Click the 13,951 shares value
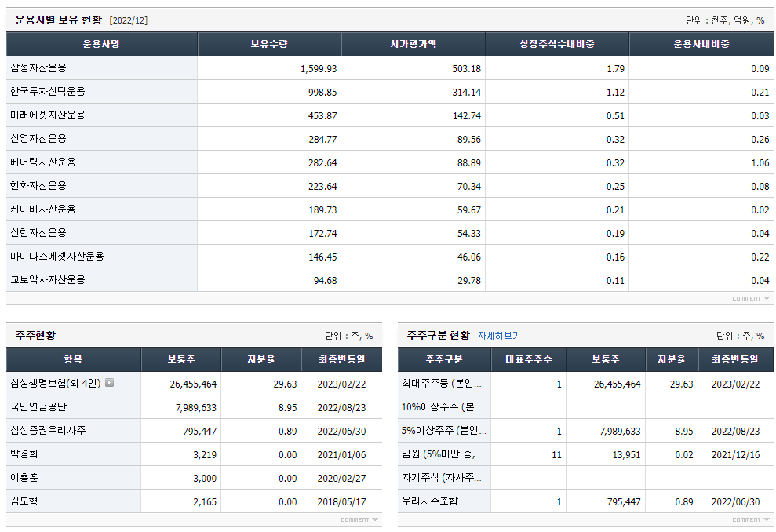 click(x=626, y=455)
